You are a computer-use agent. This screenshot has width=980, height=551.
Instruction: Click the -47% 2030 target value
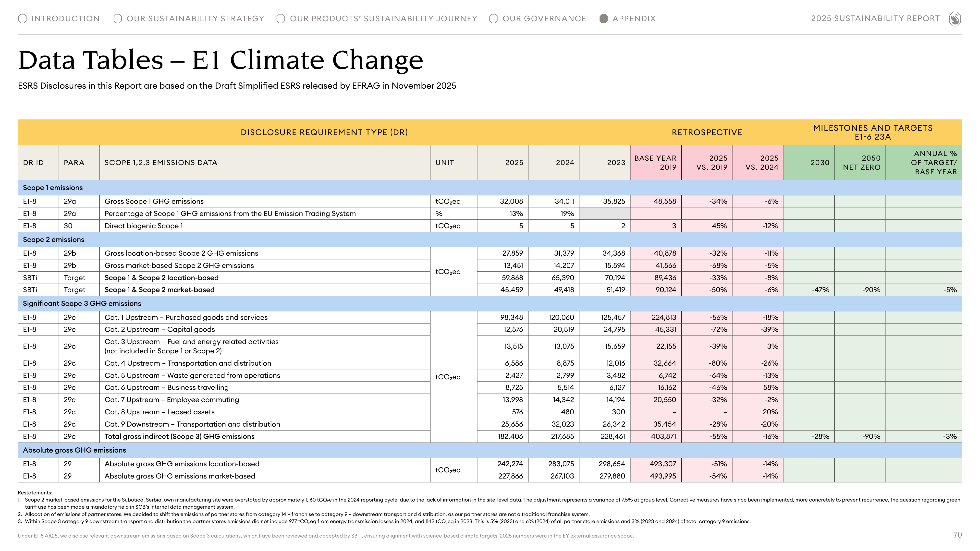(820, 290)
